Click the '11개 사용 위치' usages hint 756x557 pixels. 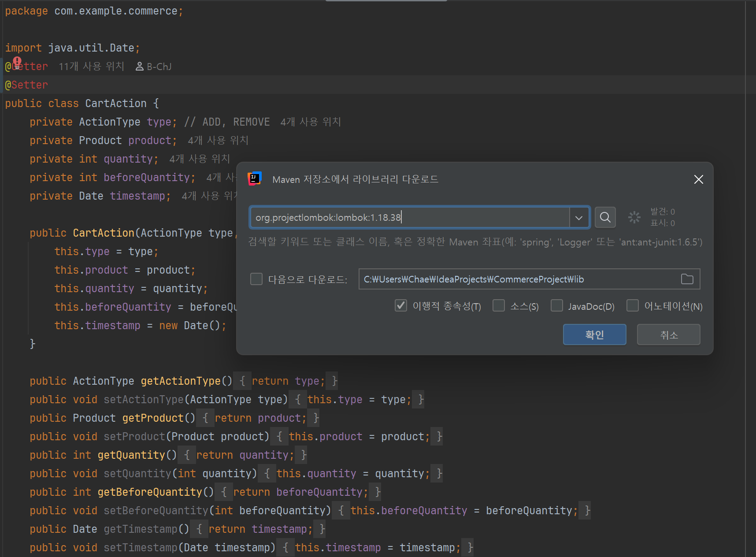click(x=92, y=67)
